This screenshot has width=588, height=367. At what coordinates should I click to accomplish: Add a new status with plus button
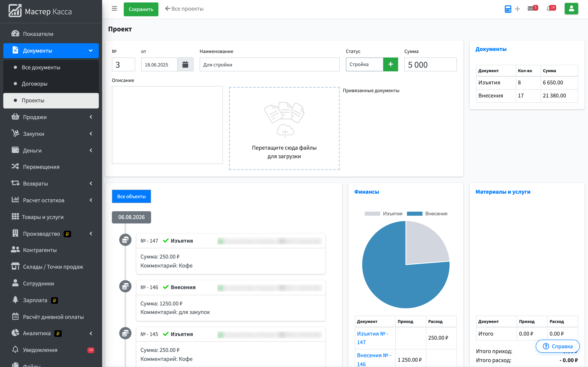point(390,64)
